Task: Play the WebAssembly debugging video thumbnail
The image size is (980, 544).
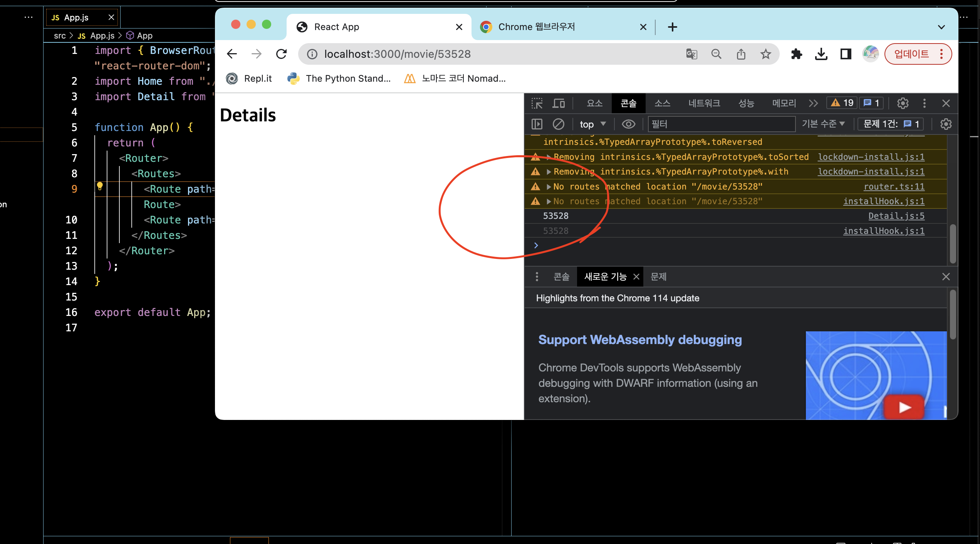Action: [x=904, y=407]
